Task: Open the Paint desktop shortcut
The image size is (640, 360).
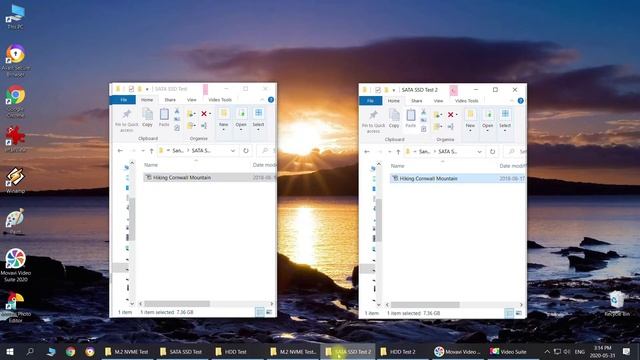Action: click(15, 222)
